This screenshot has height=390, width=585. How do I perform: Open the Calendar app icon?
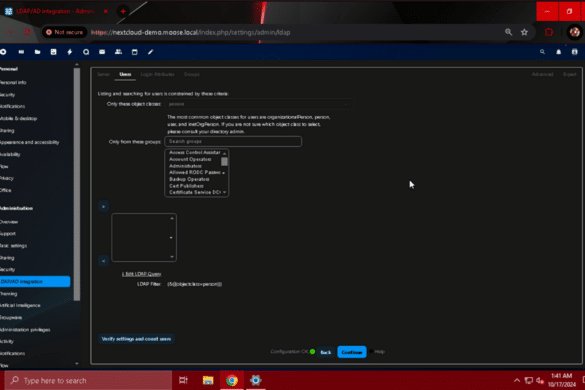[135, 52]
